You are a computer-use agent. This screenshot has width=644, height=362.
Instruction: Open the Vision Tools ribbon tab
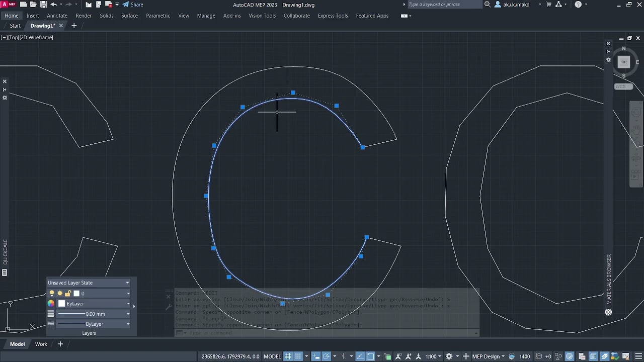click(x=262, y=16)
